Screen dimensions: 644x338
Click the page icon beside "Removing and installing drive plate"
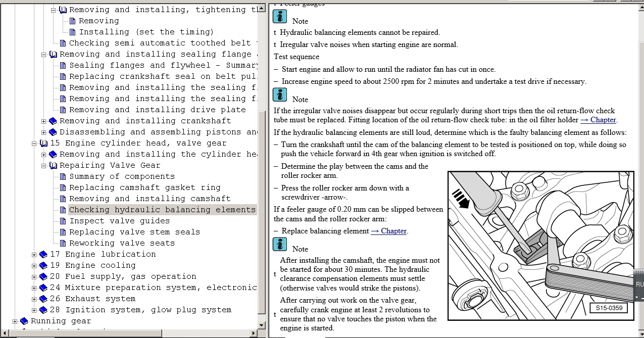click(x=63, y=110)
